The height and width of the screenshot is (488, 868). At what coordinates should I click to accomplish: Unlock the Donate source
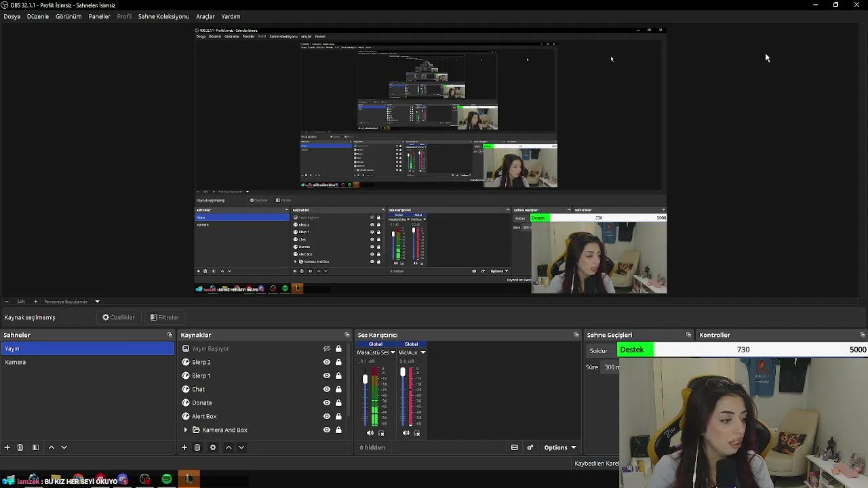point(338,403)
